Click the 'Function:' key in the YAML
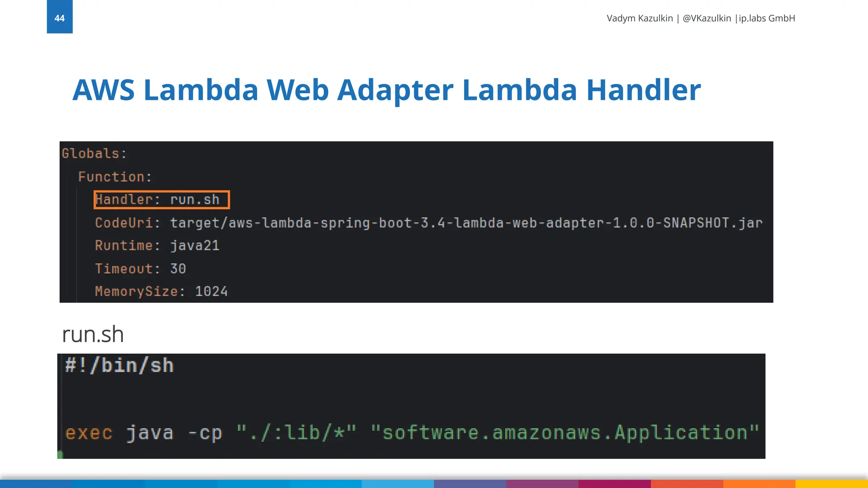This screenshot has width=868, height=488. tap(115, 177)
